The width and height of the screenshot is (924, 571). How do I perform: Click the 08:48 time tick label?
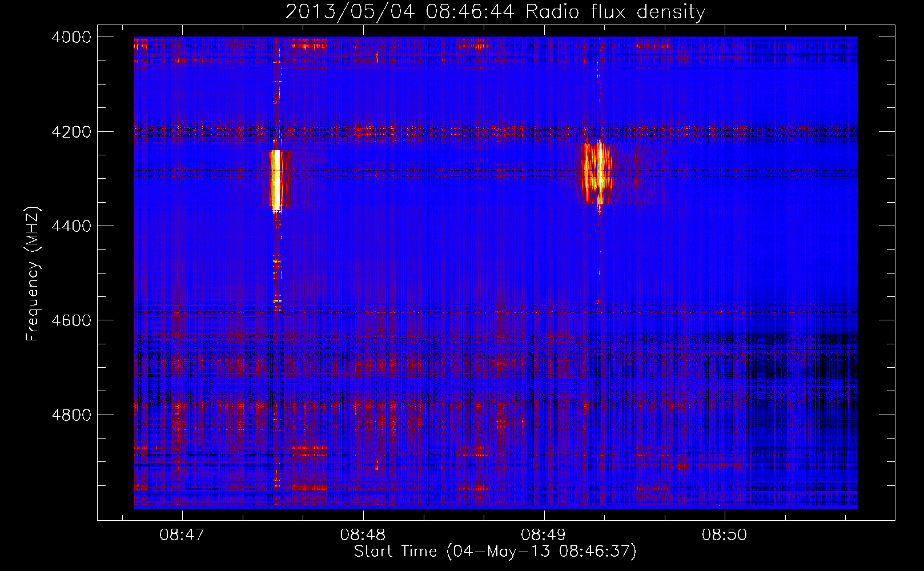click(x=363, y=535)
